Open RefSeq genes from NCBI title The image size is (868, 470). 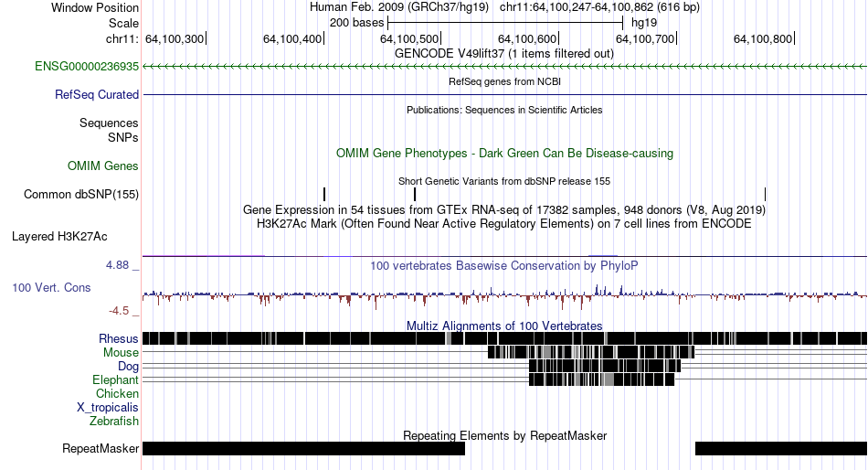504,81
